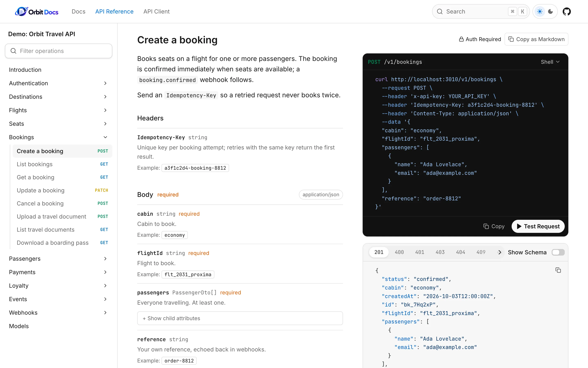Open the Models sidebar link
588x368 pixels.
click(x=58, y=326)
